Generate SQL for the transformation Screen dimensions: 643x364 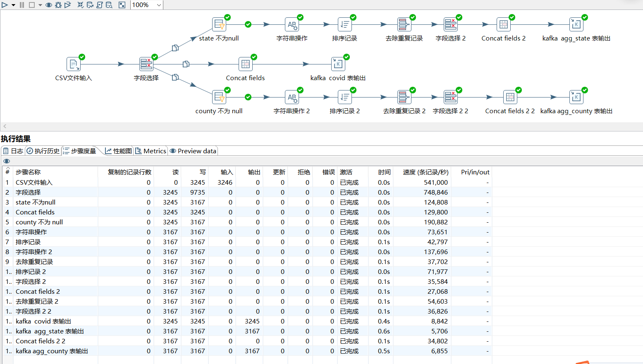pyautogui.click(x=100, y=5)
